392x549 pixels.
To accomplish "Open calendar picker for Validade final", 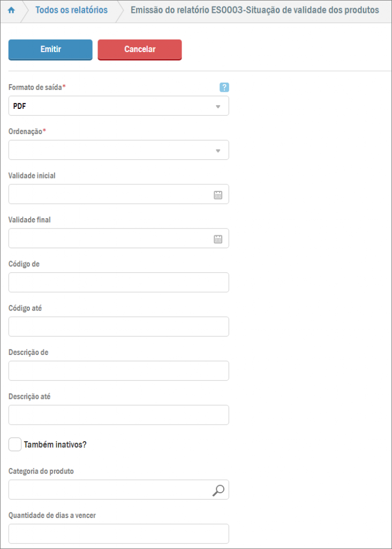I will tap(218, 239).
